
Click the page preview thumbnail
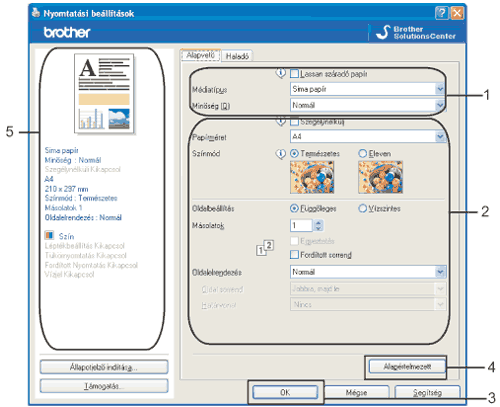point(104,94)
